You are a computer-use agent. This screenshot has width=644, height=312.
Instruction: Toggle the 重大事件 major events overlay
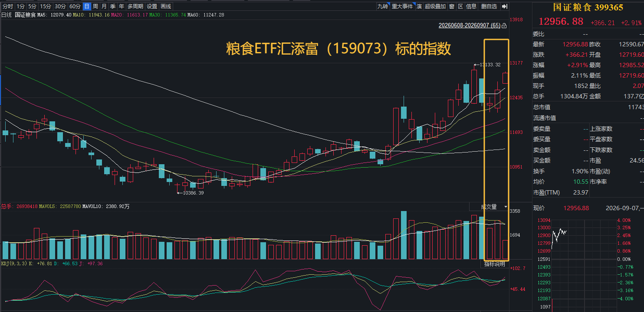click(x=402, y=6)
